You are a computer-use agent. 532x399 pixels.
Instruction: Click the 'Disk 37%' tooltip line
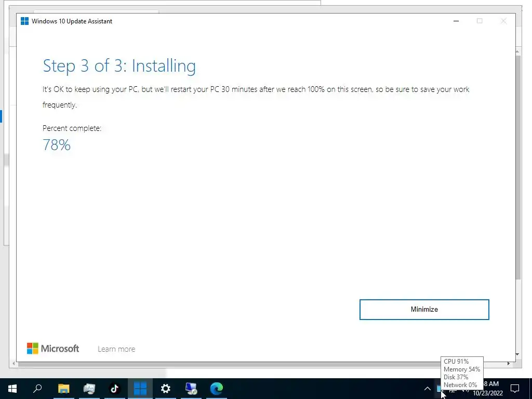456,377
